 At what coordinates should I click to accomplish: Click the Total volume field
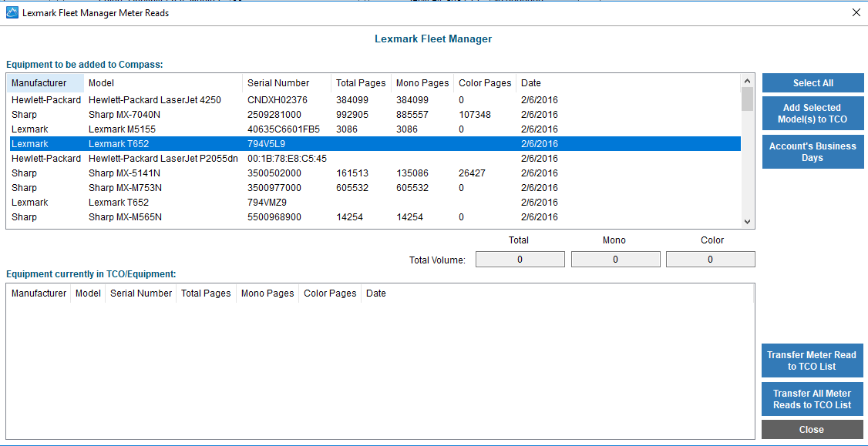point(520,259)
